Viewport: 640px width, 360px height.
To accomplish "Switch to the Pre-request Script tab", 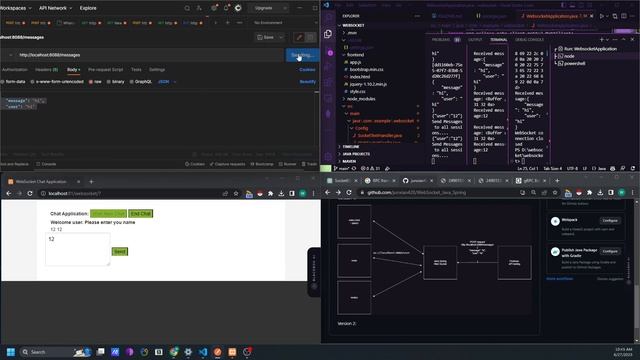I will point(105,70).
